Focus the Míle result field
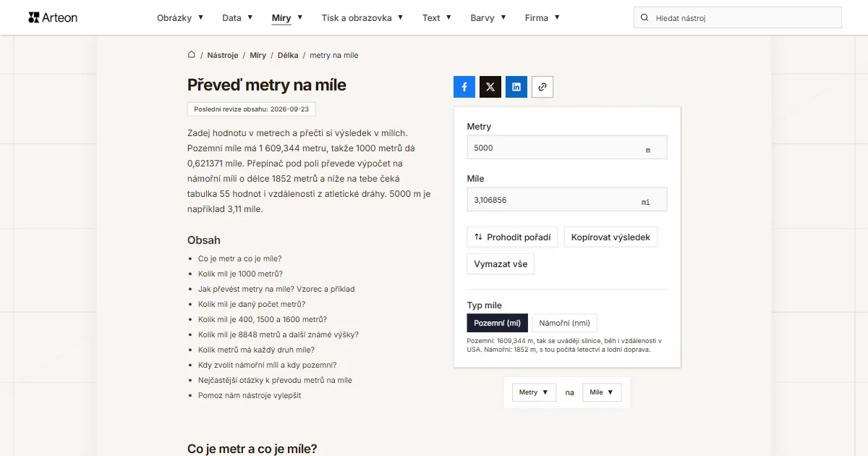The image size is (868, 456). tap(567, 200)
